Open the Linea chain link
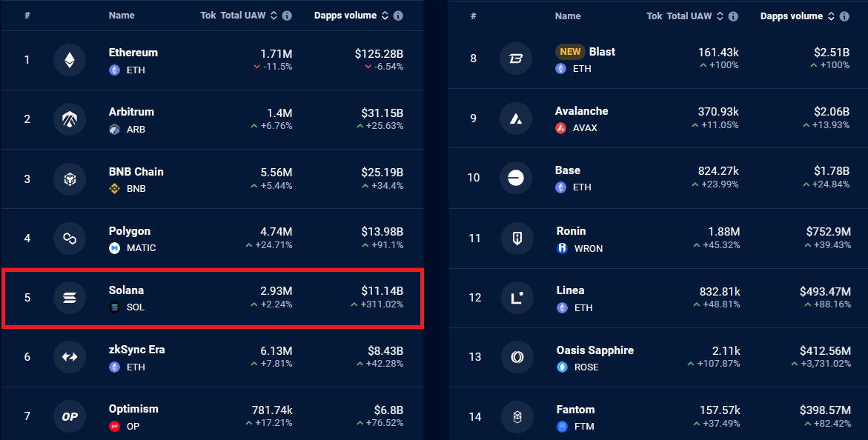 pos(570,290)
